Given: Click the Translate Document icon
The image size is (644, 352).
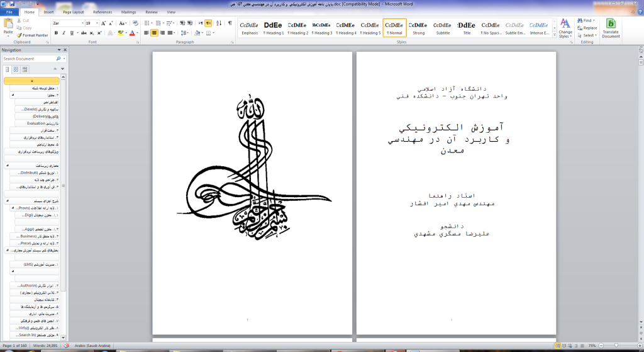Looking at the screenshot, I should (611, 29).
